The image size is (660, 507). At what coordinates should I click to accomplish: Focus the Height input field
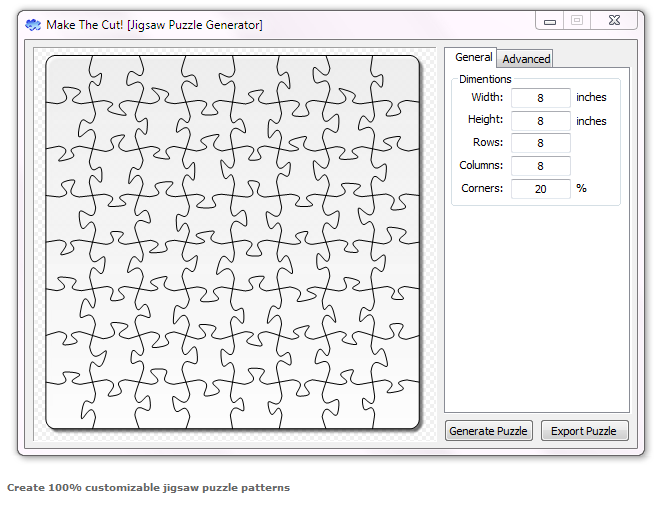click(x=540, y=121)
